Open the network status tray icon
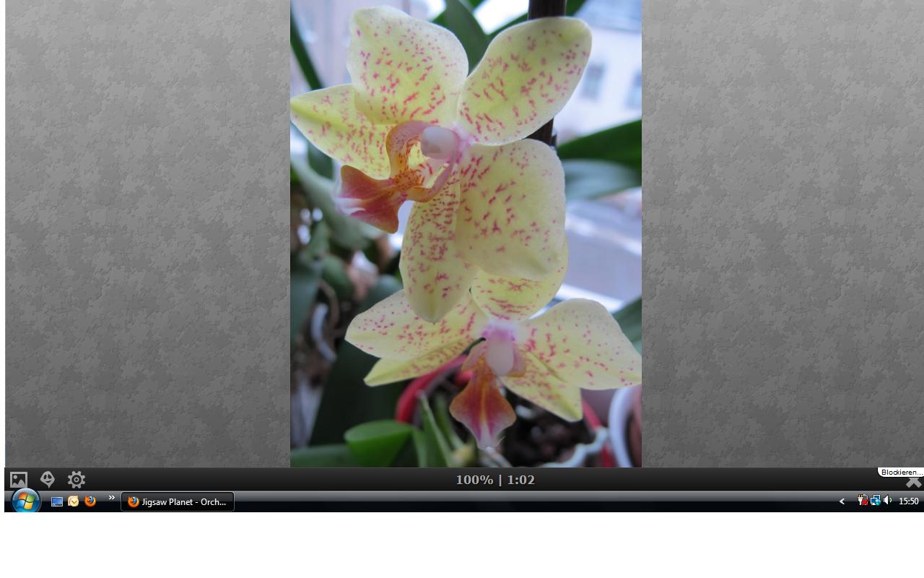This screenshot has height=578, width=924. [x=875, y=501]
